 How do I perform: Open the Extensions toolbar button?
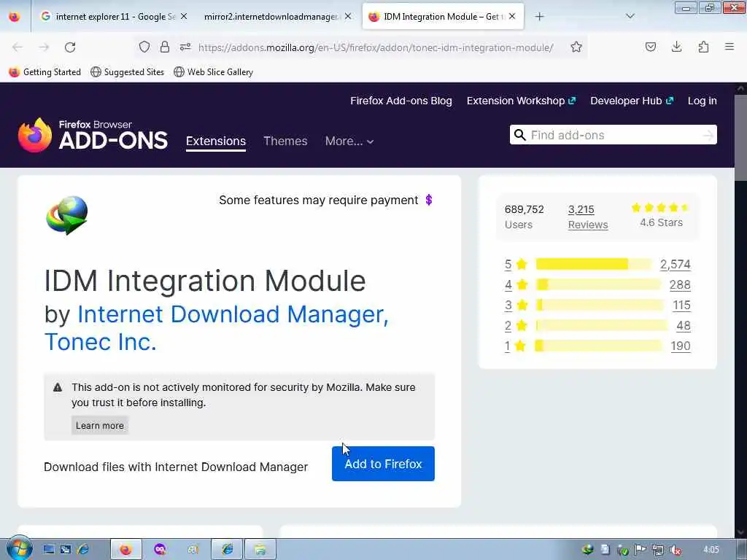pos(703,47)
